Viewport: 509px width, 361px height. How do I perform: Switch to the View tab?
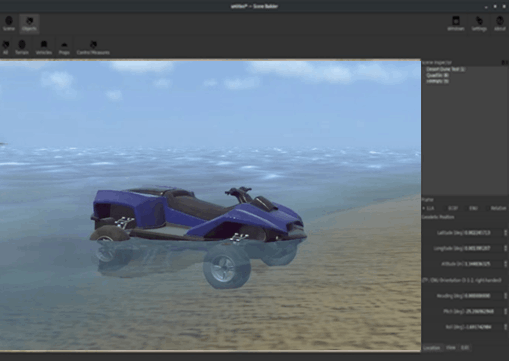tap(451, 347)
